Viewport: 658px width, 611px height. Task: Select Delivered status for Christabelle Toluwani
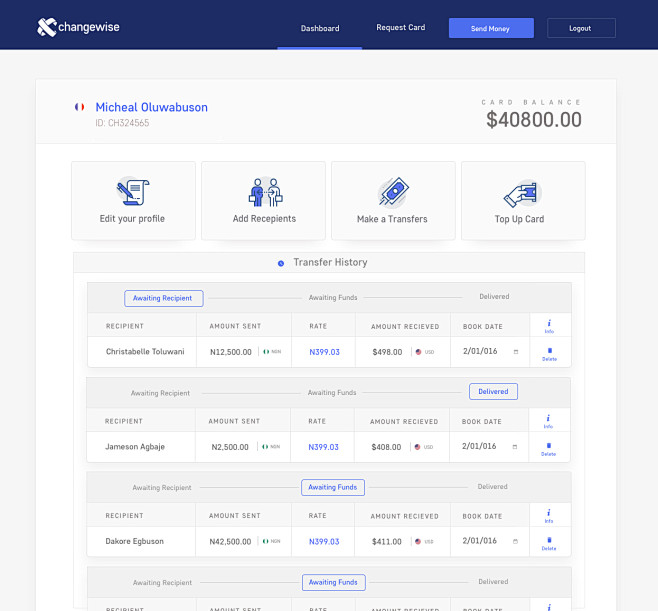pyautogui.click(x=494, y=297)
